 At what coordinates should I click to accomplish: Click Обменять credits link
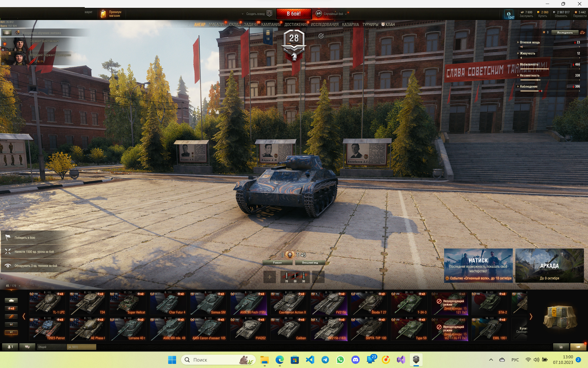point(561,16)
